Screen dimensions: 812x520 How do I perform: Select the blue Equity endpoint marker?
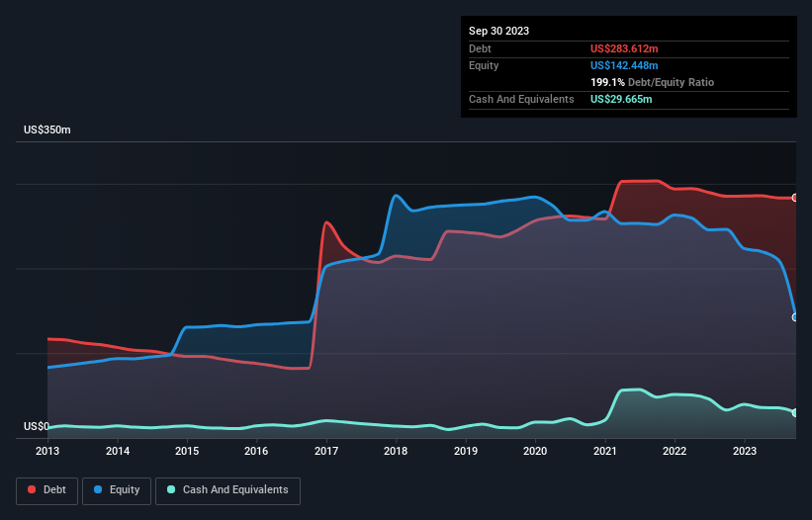[x=795, y=317]
